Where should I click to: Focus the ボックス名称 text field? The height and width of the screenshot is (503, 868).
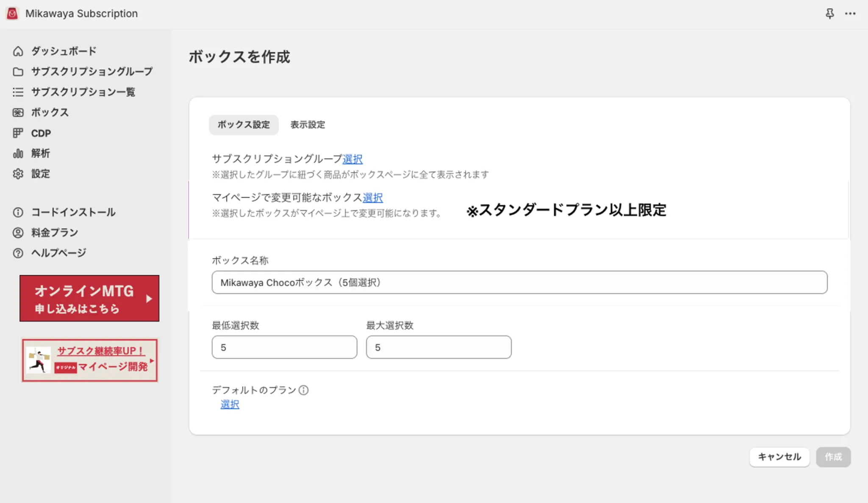(519, 282)
